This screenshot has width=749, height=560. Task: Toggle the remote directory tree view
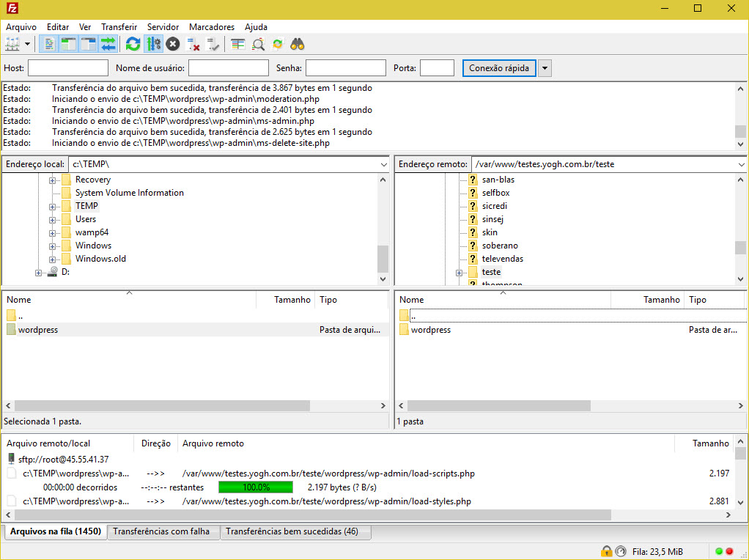[x=89, y=45]
